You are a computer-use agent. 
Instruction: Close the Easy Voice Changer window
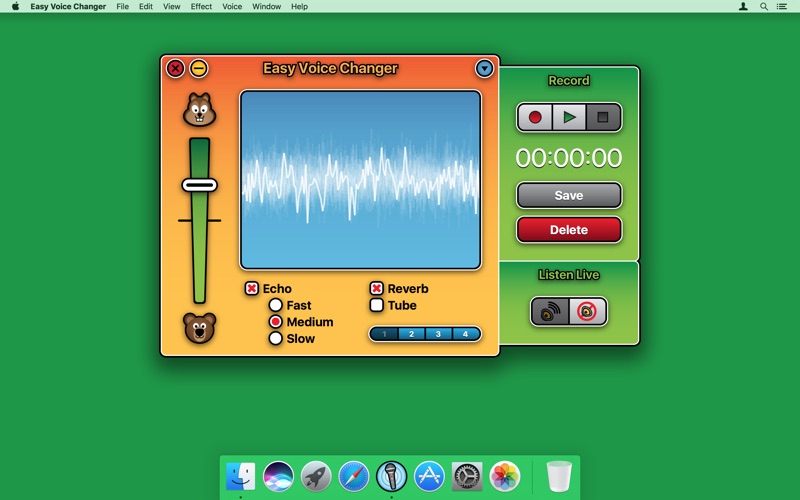pyautogui.click(x=175, y=68)
